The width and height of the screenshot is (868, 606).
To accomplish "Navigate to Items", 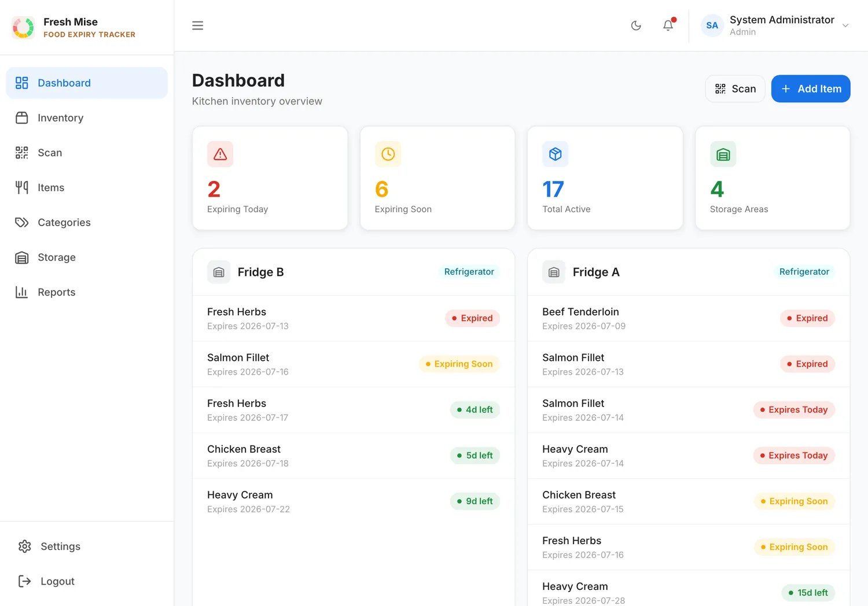I will (87, 187).
